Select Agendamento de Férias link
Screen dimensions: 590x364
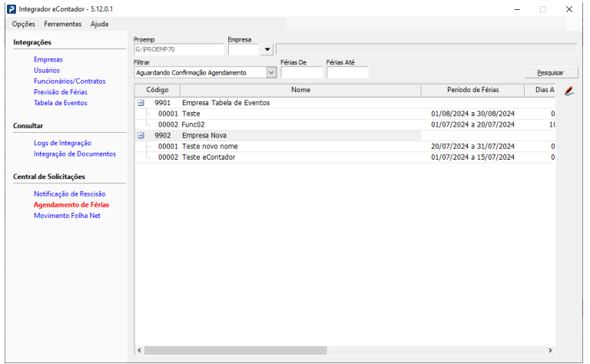[x=71, y=205]
